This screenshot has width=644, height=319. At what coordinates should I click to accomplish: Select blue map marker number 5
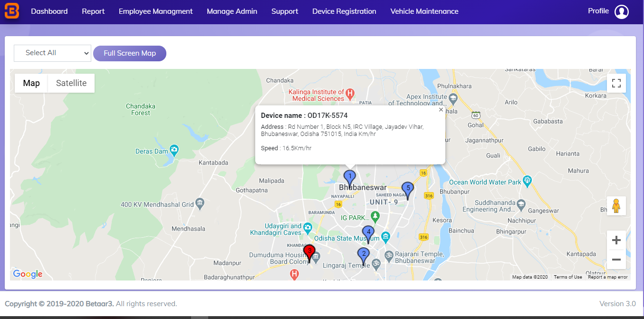click(x=408, y=191)
